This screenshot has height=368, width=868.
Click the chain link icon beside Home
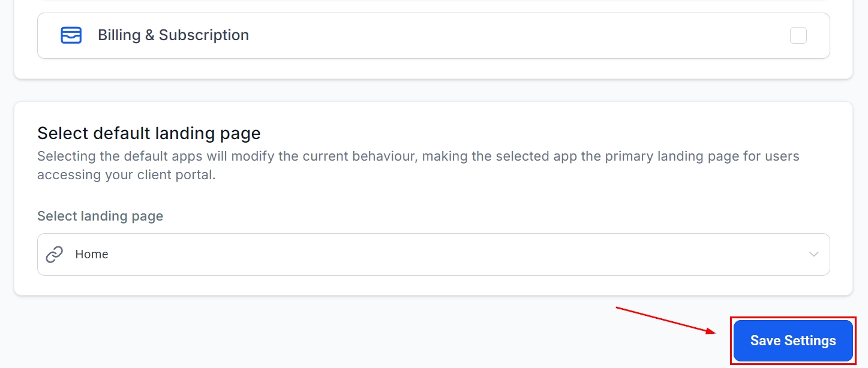click(x=55, y=255)
